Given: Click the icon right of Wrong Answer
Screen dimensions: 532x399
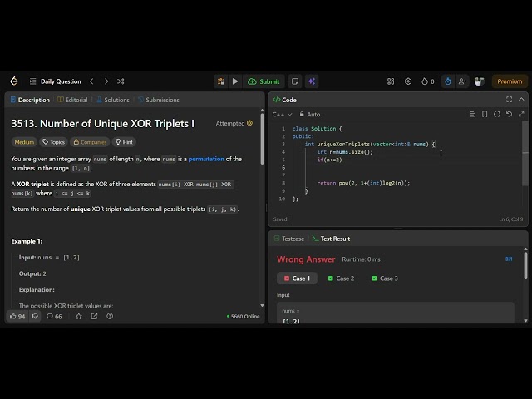Looking at the screenshot, I should pyautogui.click(x=509, y=259).
